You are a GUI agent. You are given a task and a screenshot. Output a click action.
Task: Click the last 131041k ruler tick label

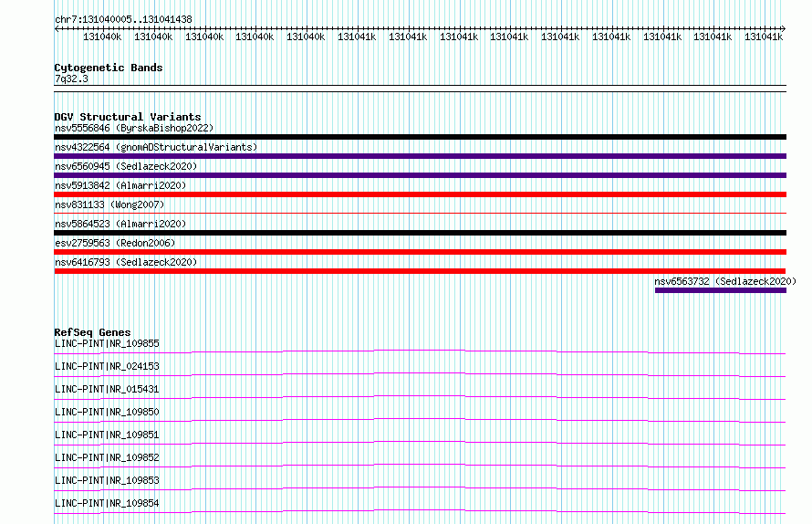764,37
